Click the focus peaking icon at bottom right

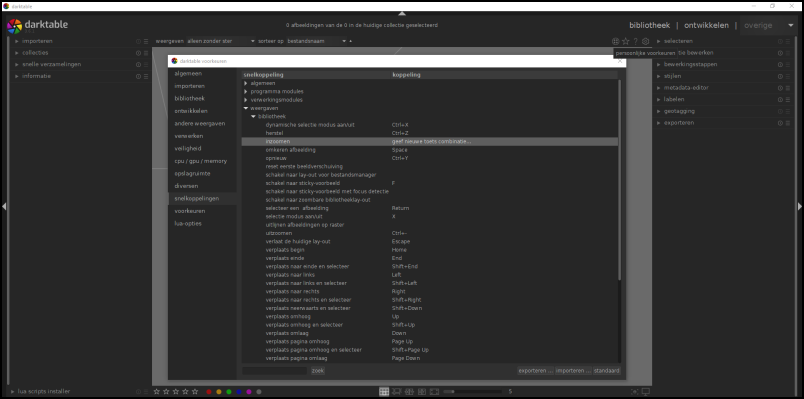click(635, 392)
